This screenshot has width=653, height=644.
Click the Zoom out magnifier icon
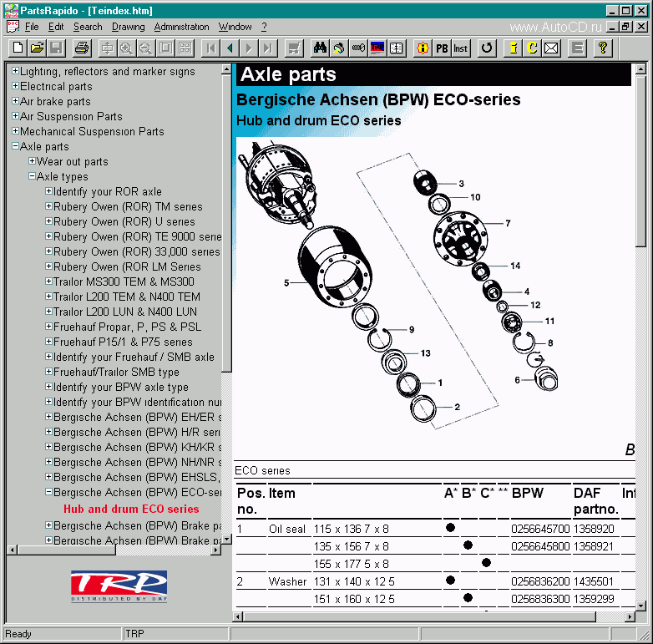(146, 48)
